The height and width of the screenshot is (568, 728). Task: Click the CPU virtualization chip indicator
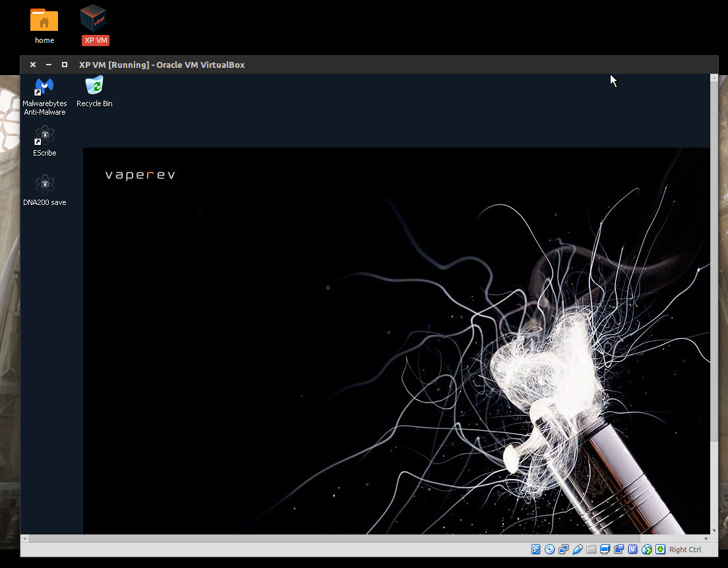(x=633, y=550)
